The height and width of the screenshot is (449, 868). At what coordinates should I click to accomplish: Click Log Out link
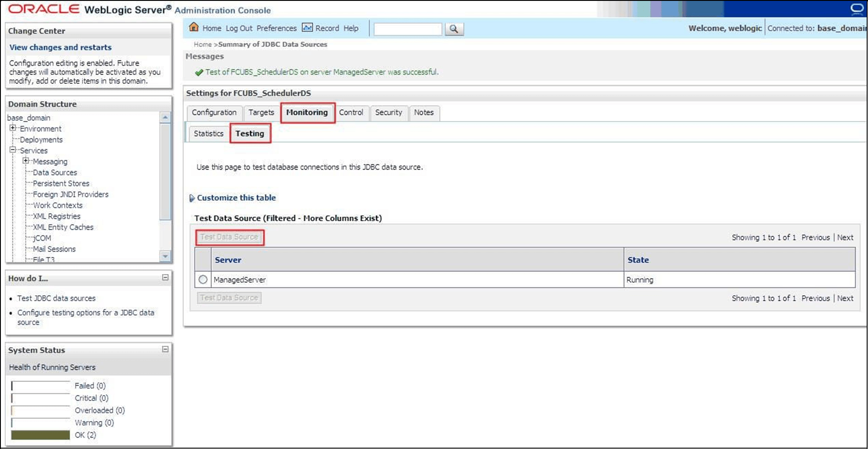coord(239,28)
